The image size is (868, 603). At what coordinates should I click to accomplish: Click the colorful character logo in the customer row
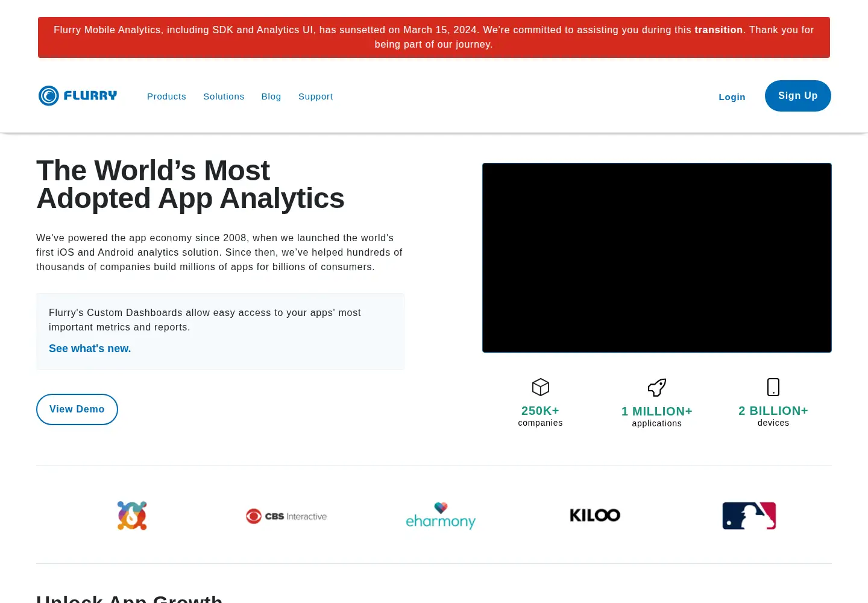point(132,516)
